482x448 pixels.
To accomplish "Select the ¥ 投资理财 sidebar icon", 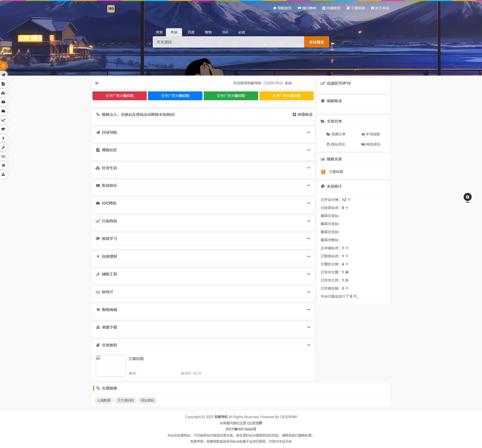I will 3,138.
